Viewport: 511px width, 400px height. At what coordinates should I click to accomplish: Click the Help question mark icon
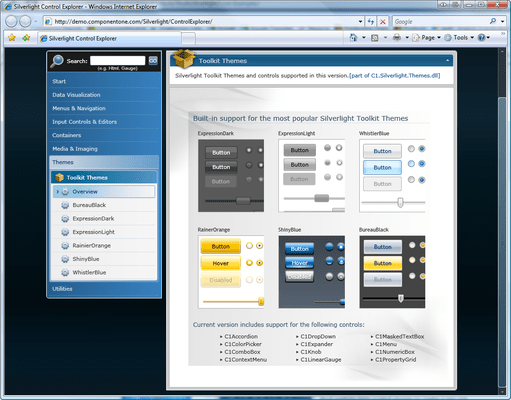click(x=481, y=37)
